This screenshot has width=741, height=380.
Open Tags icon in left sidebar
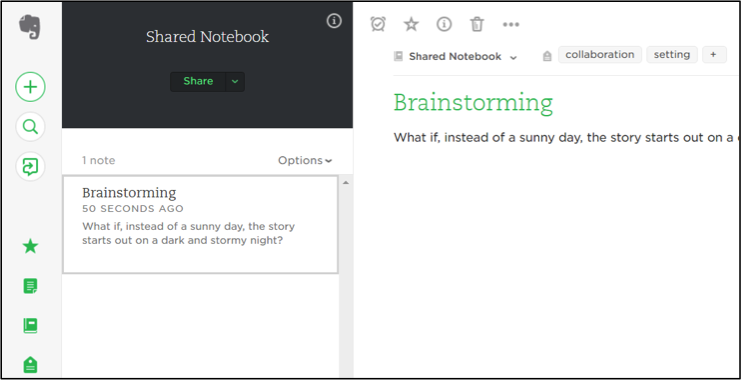tap(30, 365)
